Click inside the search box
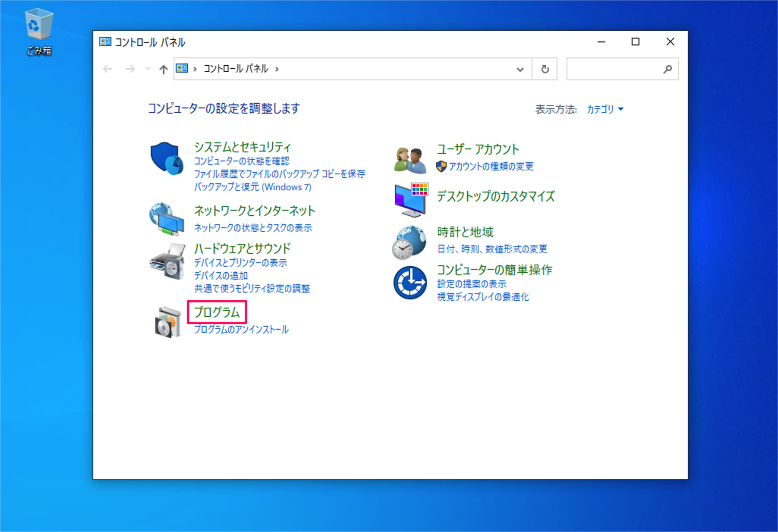This screenshot has height=532, width=778. pos(619,69)
